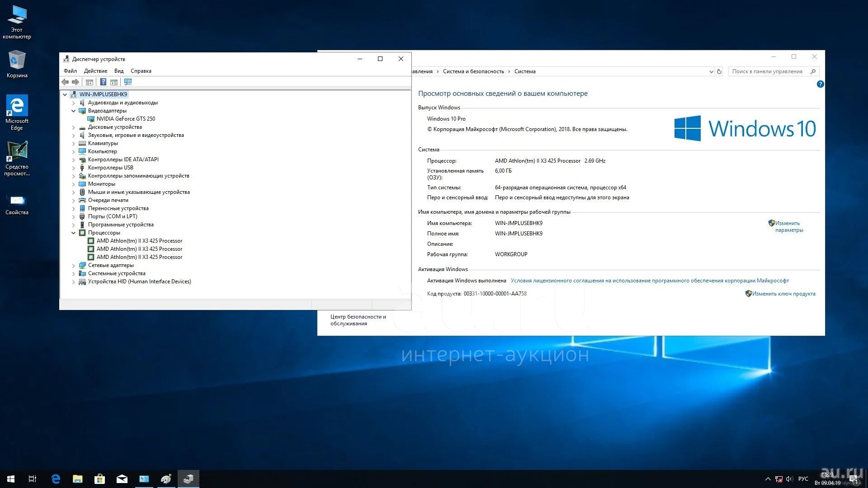
Task: Click Центр безопасности и обслуживания link
Action: coord(358,320)
